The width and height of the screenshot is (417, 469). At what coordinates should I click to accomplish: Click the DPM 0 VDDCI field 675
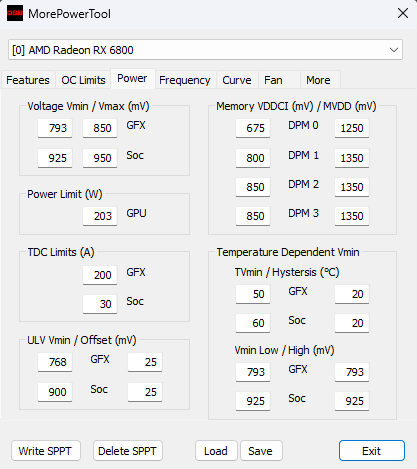[x=253, y=128]
